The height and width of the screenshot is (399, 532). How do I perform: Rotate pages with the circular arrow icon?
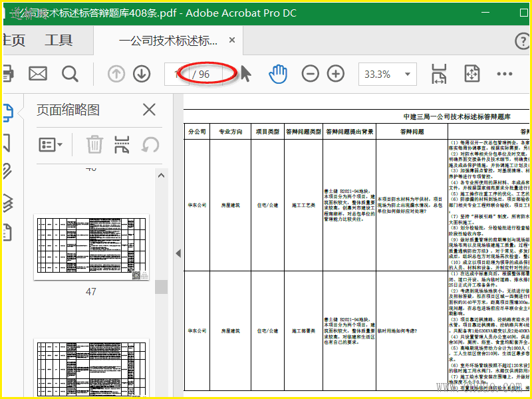(x=150, y=144)
